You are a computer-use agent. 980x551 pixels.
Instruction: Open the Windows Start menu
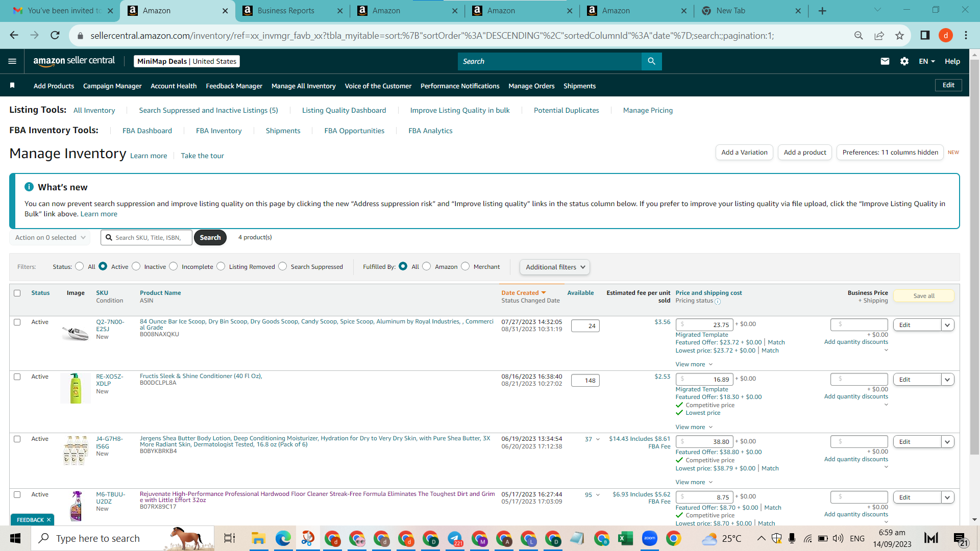click(15, 538)
